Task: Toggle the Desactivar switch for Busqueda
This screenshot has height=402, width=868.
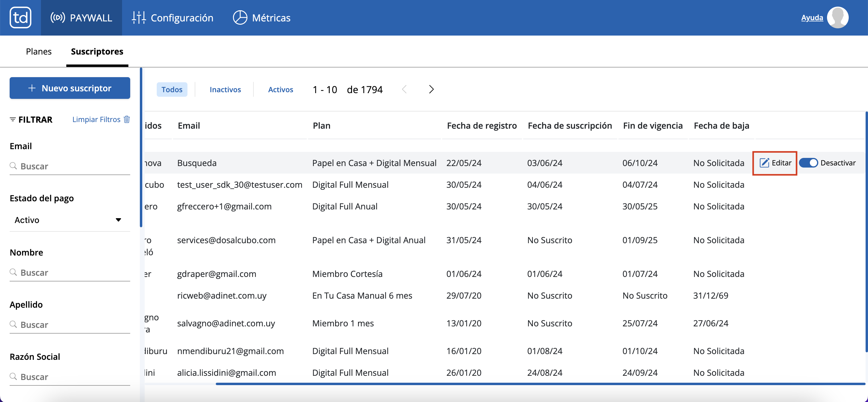Action: [x=808, y=163]
